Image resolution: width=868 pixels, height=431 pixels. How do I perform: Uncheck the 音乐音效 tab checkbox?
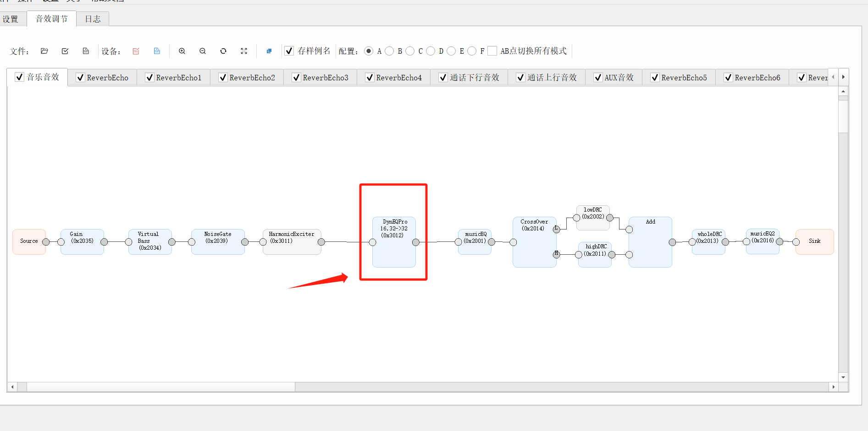[x=19, y=77]
